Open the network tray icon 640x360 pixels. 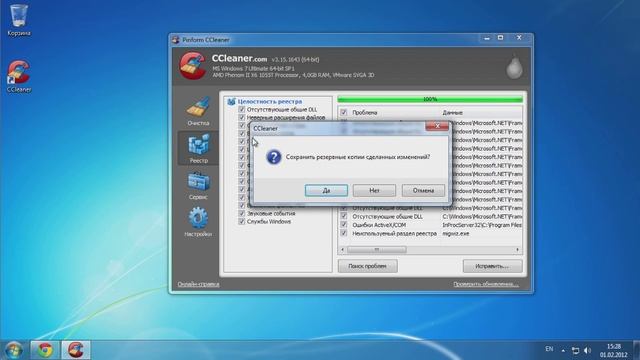(x=576, y=350)
